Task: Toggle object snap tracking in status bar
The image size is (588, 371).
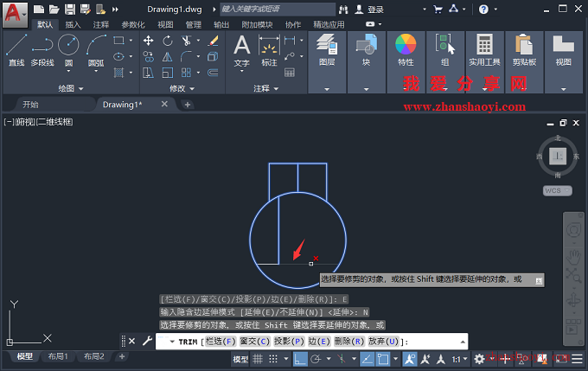Action: coord(367,360)
